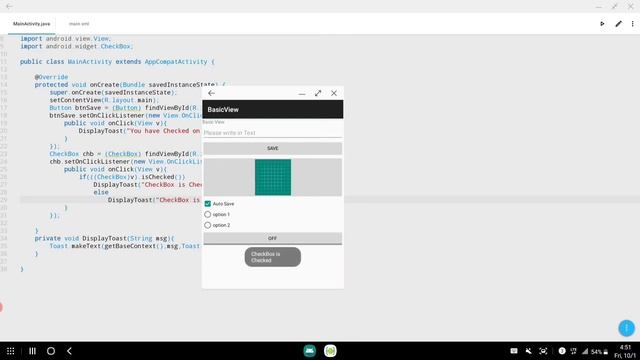Click the '@Override' annotation line
Viewport: 640px width, 360px height.
coord(51,77)
